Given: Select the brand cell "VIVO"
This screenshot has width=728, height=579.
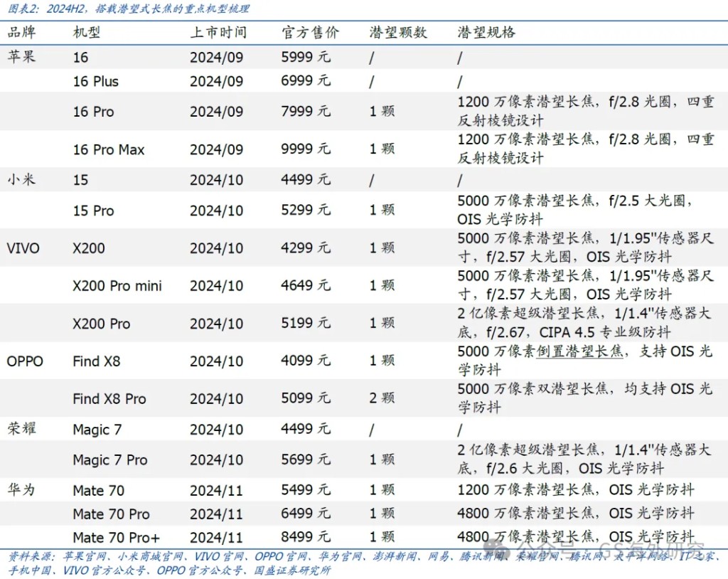Looking at the screenshot, I should coord(23,248).
